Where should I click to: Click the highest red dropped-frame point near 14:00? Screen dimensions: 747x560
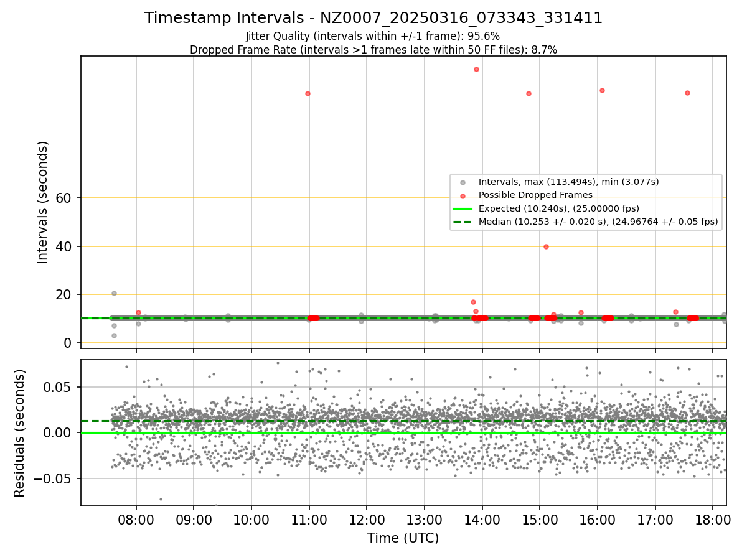pyautogui.click(x=476, y=69)
